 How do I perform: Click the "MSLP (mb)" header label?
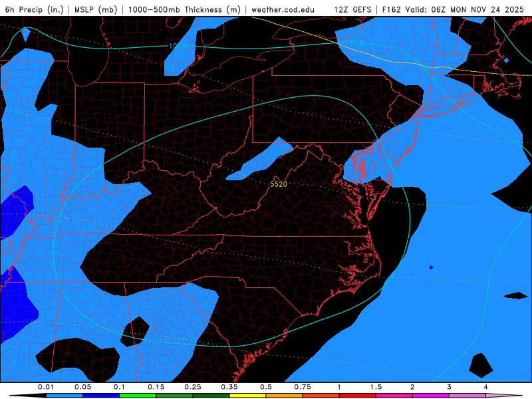96,9
